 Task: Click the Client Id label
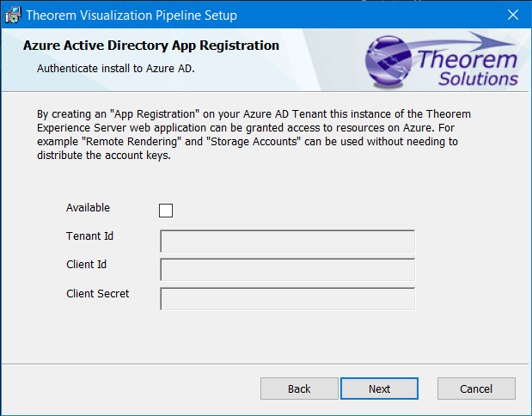tap(86, 265)
